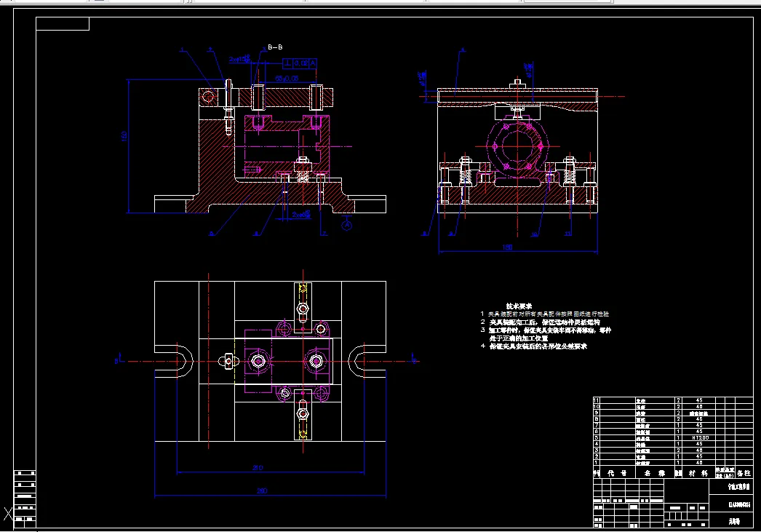
Task: Click the perpendicularity tolerance frame 0.02 A
Action: [300, 63]
